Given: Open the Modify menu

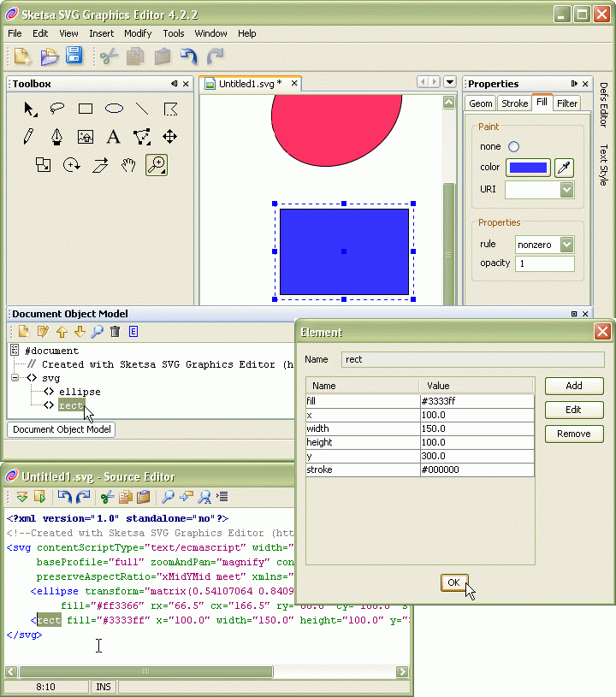Looking at the screenshot, I should pyautogui.click(x=138, y=33).
